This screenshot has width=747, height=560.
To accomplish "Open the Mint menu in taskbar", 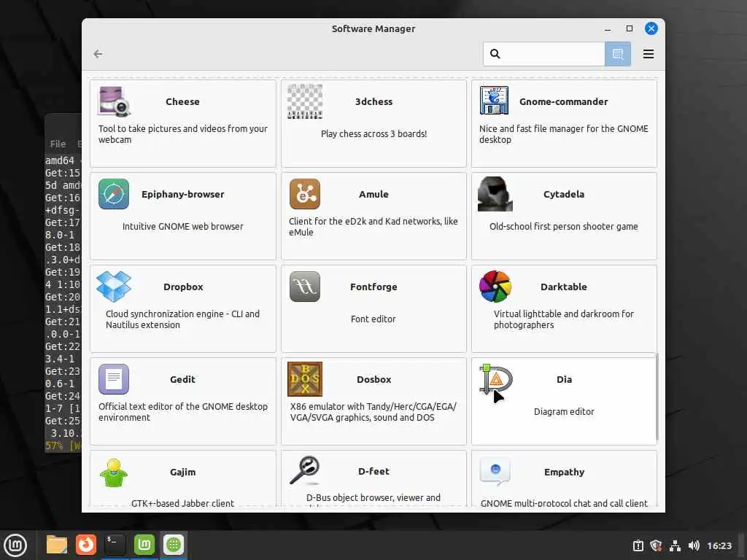I will point(15,545).
